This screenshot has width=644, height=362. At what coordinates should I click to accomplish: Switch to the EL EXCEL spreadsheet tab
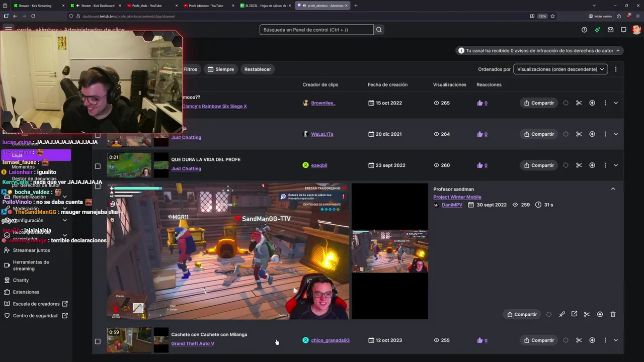pyautogui.click(x=265, y=6)
